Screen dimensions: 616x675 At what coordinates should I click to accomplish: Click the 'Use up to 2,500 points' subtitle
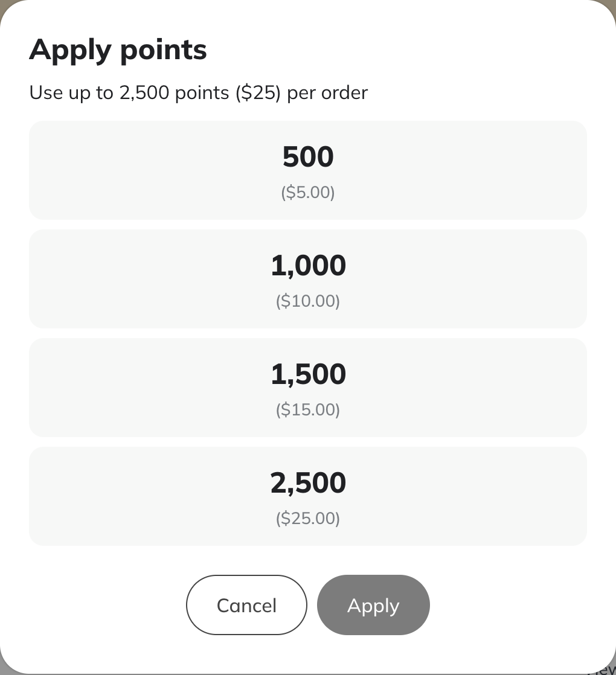pos(199,92)
